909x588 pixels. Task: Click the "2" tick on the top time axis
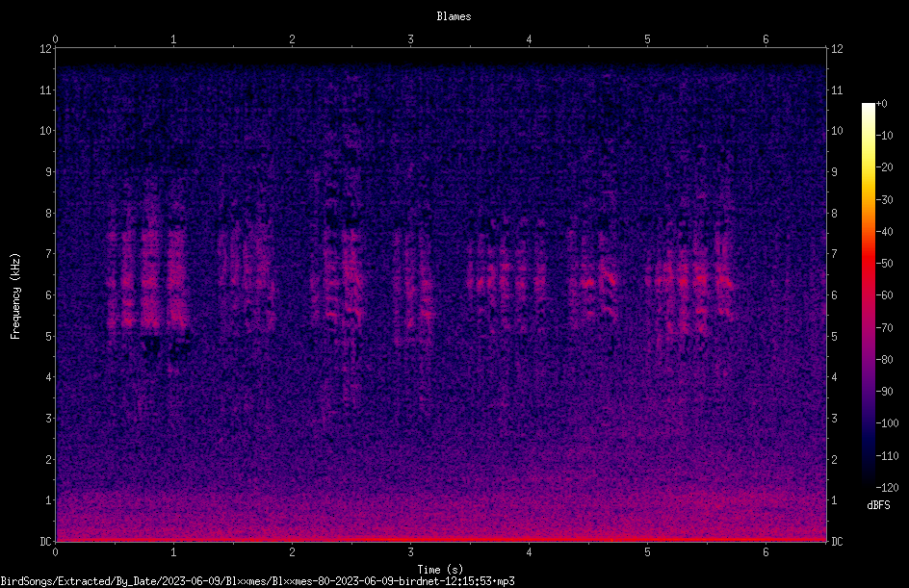292,39
